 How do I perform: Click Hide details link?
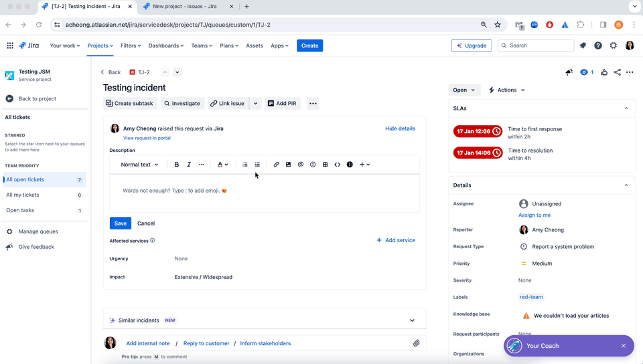(x=400, y=128)
